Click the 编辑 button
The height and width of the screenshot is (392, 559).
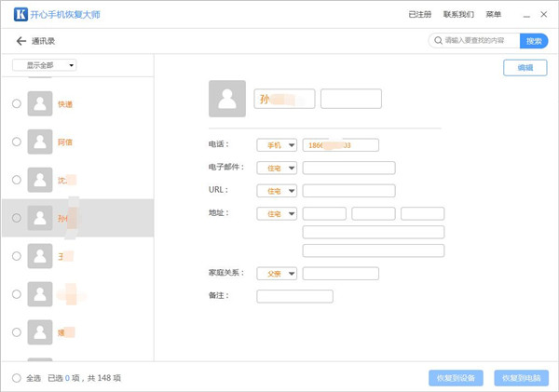(525, 68)
